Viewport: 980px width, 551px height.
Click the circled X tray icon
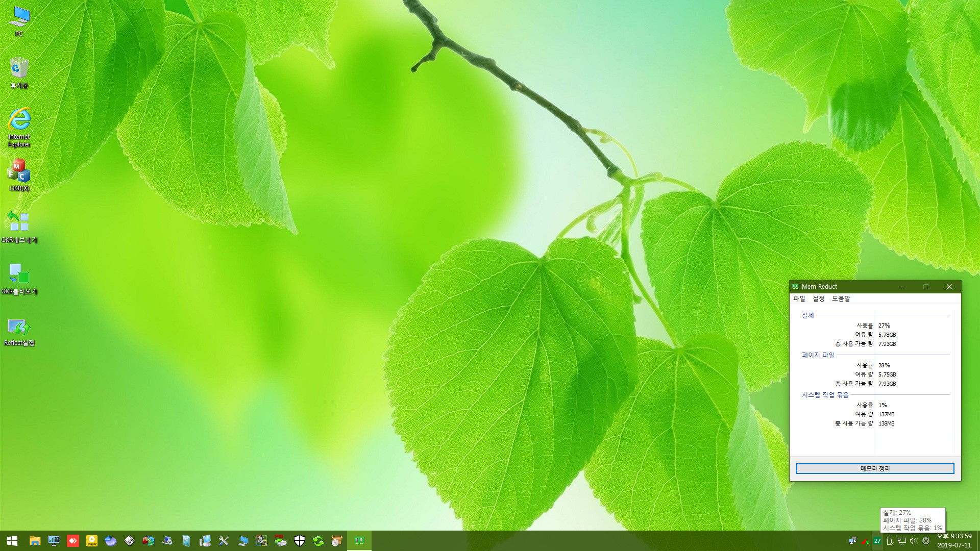point(926,541)
